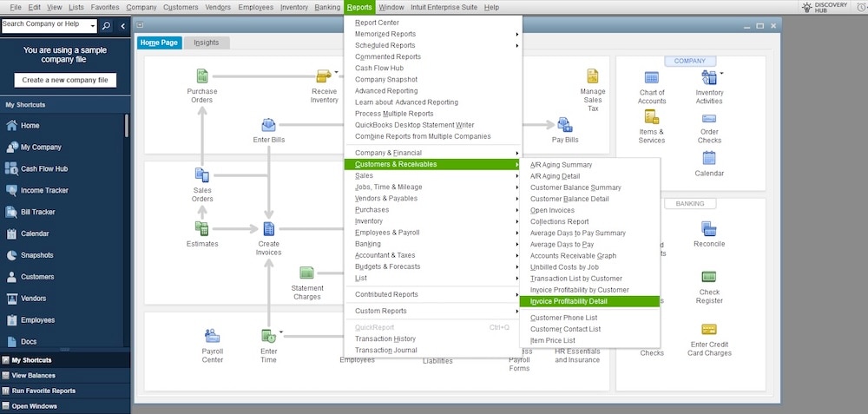This screenshot has width=868, height=414.
Task: Select Collections Report entry
Action: pyautogui.click(x=589, y=221)
